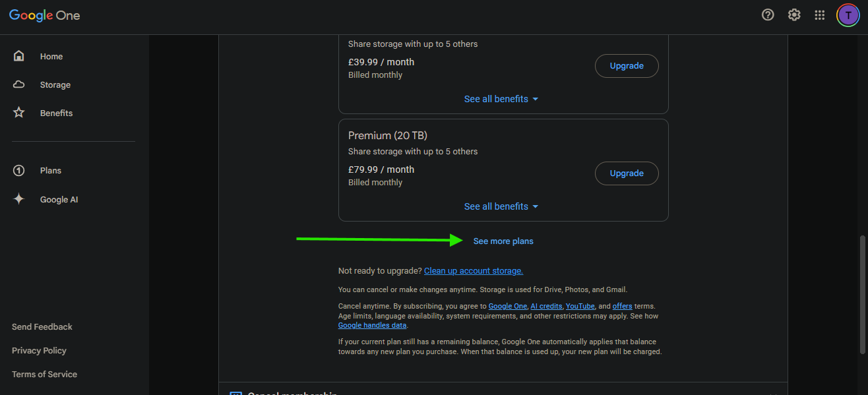Open Privacy Policy in sidebar
Viewport: 868px width, 395px height.
click(39, 351)
